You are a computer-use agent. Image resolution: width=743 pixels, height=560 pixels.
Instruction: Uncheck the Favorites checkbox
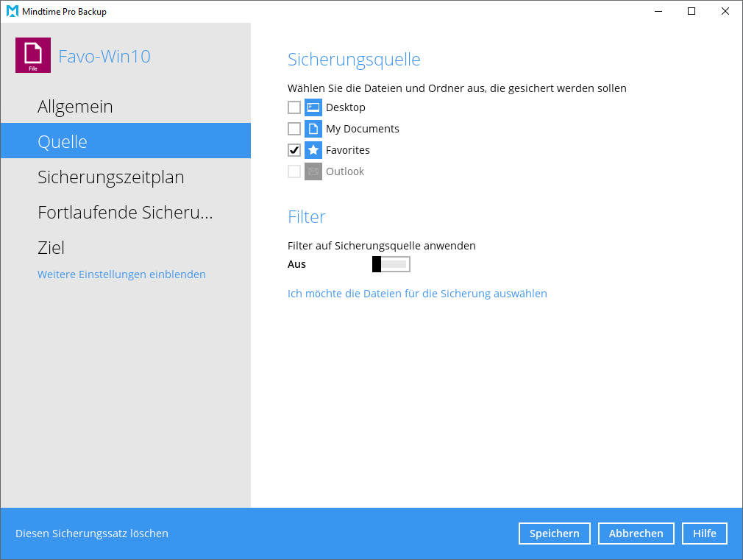pos(294,150)
